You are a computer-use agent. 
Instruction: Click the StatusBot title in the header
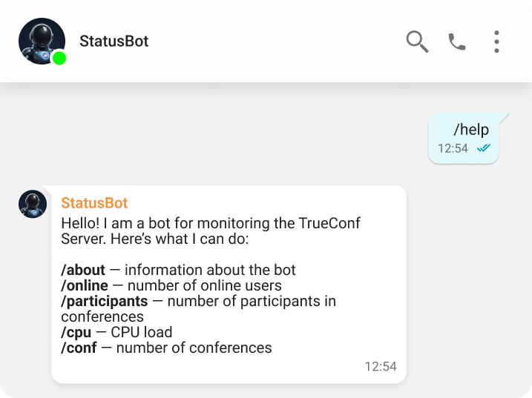point(114,42)
